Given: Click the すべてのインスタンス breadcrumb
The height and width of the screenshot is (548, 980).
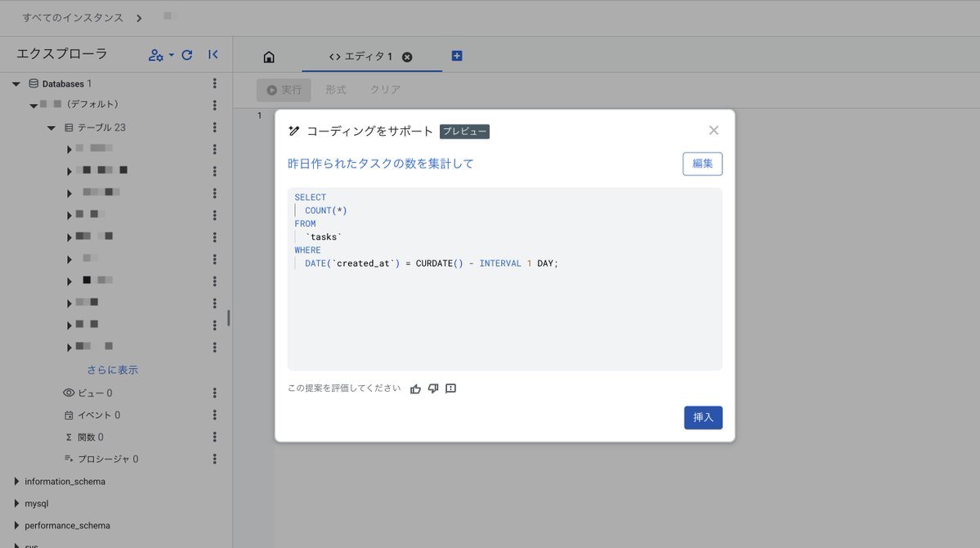Looking at the screenshot, I should (73, 17).
